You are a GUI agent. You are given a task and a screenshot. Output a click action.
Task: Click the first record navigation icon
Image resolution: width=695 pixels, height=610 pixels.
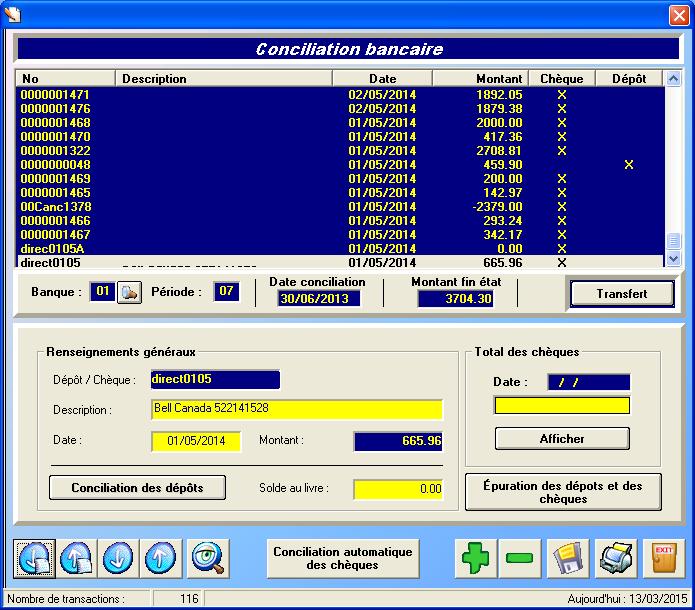pos(35,558)
